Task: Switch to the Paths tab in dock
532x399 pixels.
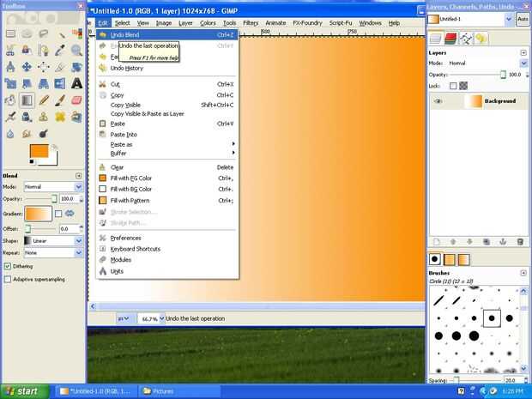Action: click(x=465, y=39)
